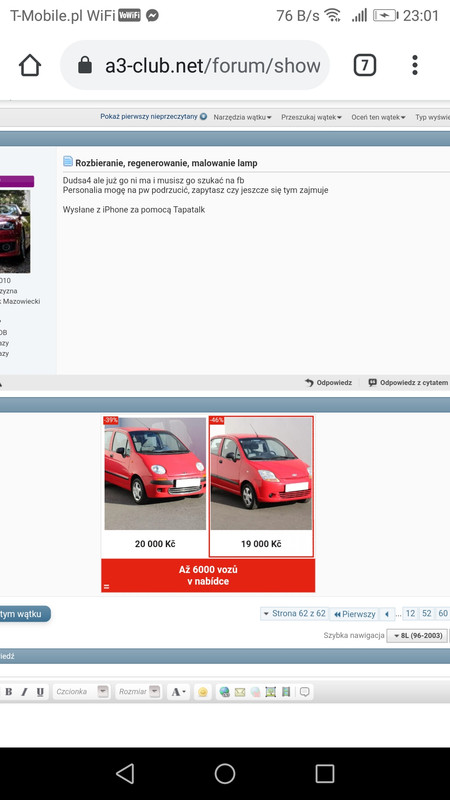This screenshot has width=450, height=800.
Task: Tap the cellular signal bars icon
Action: [x=359, y=15]
